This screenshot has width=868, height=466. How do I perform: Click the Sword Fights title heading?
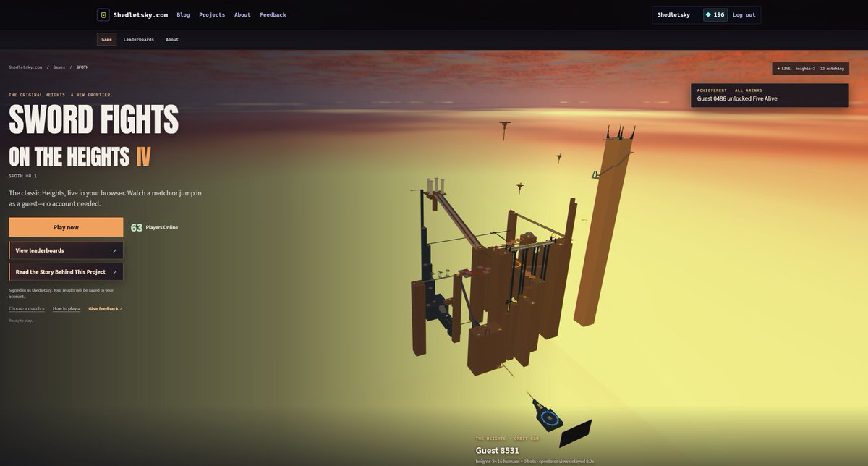[x=93, y=119]
